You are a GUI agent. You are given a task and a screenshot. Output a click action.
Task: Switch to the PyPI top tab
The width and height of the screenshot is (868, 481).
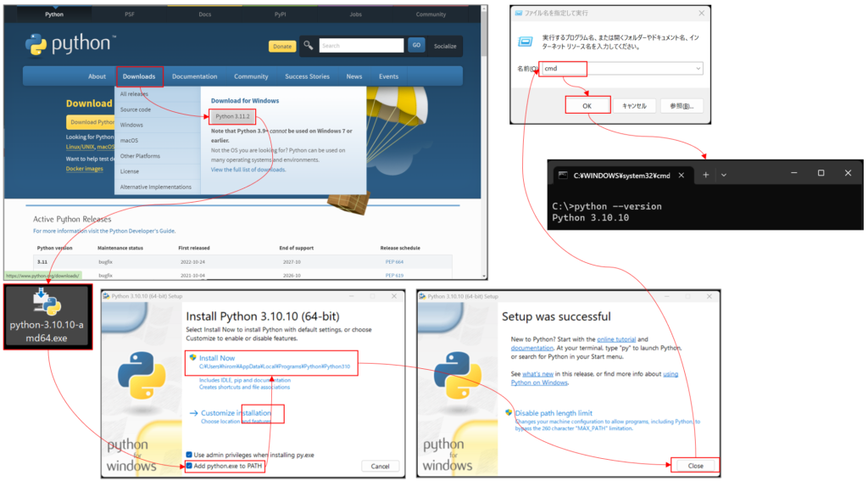point(280,14)
